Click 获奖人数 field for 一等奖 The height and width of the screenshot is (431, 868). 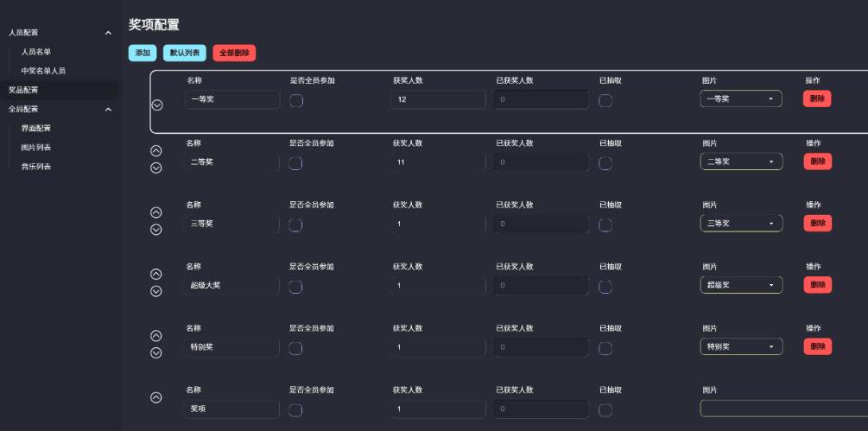438,100
